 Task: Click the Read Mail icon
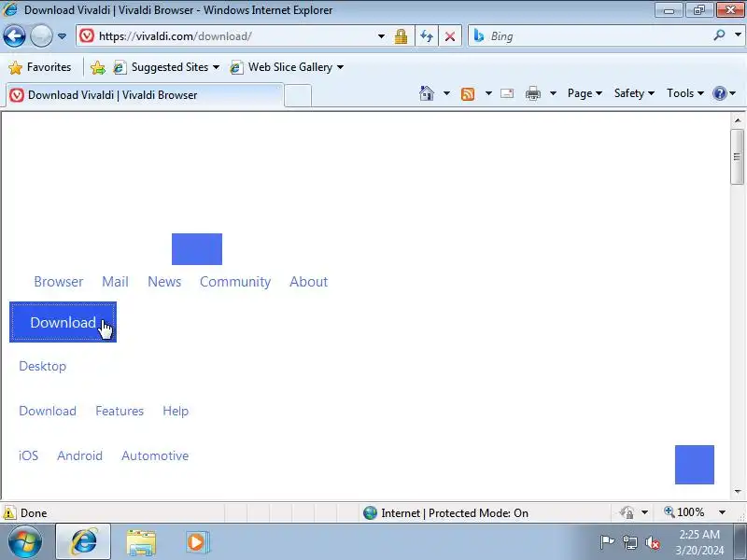[507, 93]
